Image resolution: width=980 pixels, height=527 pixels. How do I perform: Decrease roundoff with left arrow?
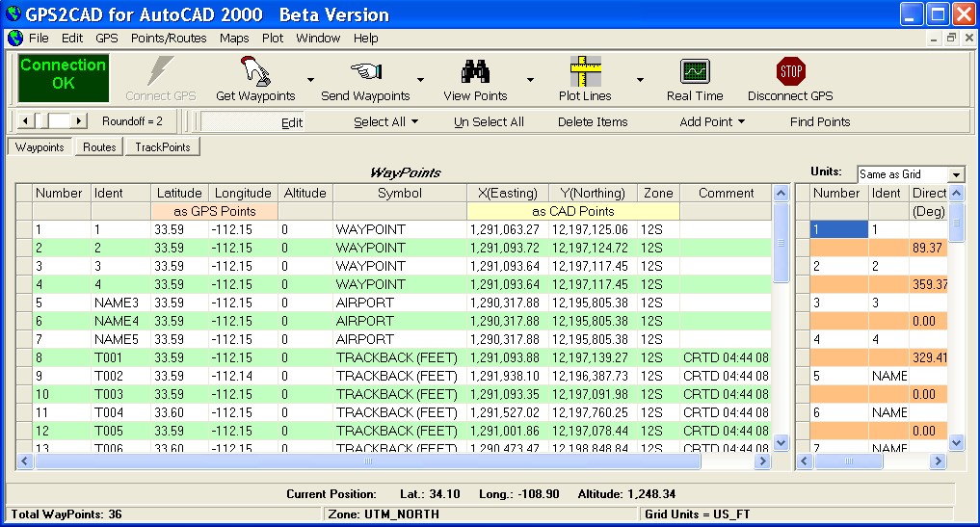[x=26, y=120]
